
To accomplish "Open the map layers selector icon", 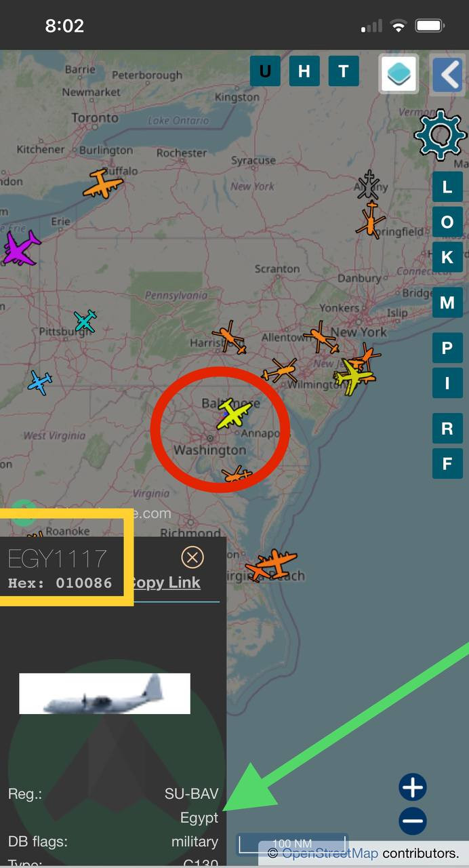I will [x=399, y=73].
